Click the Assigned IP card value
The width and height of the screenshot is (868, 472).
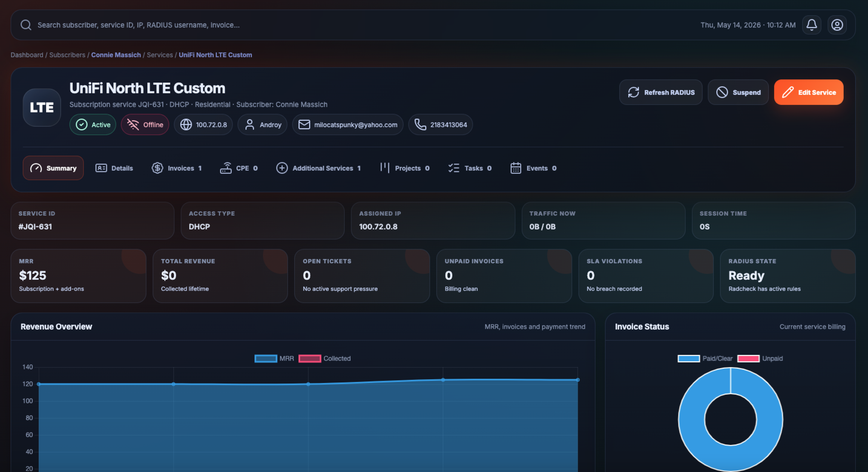(378, 227)
